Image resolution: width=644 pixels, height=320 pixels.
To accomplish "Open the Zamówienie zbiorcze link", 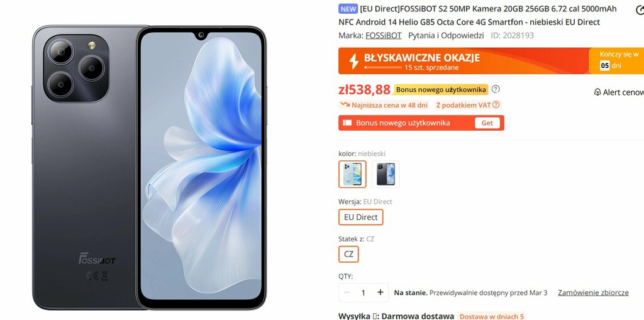I will tap(593, 292).
